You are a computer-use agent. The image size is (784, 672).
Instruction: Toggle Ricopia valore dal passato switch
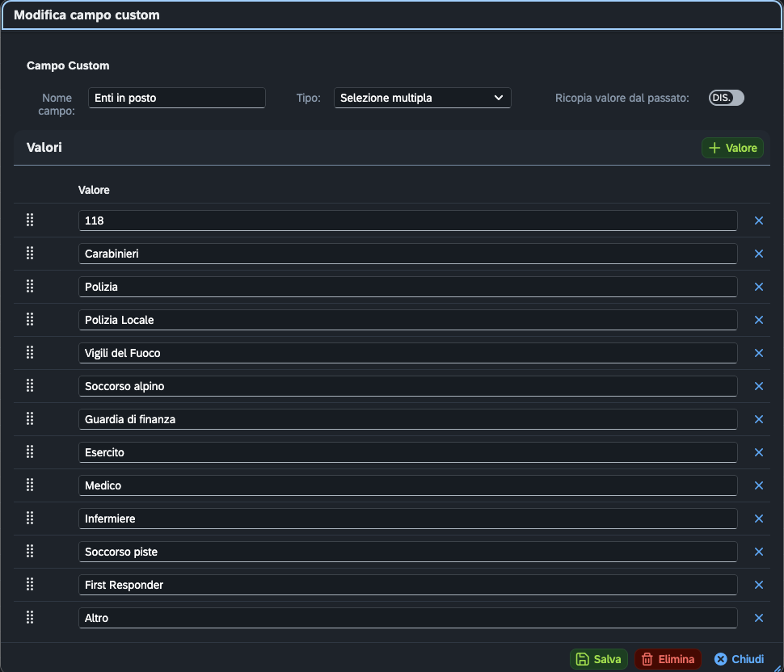point(726,98)
